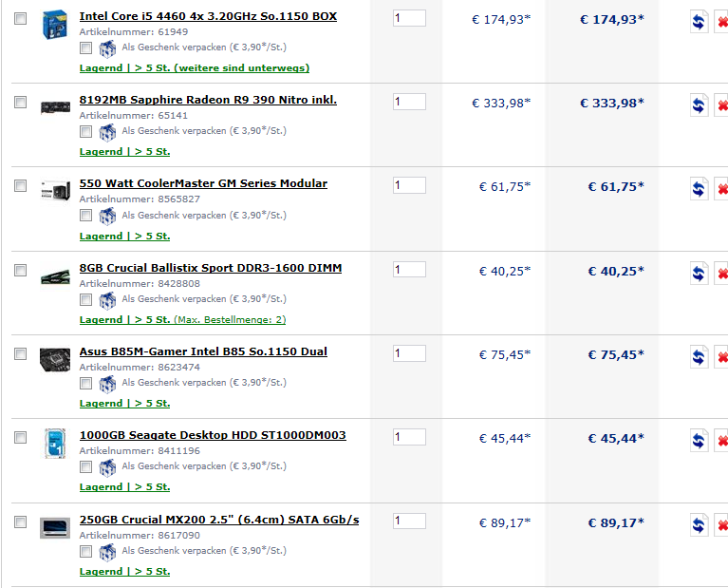Click Crucial Ballistix RAM thumbnail
The height and width of the screenshot is (588, 728).
[55, 277]
